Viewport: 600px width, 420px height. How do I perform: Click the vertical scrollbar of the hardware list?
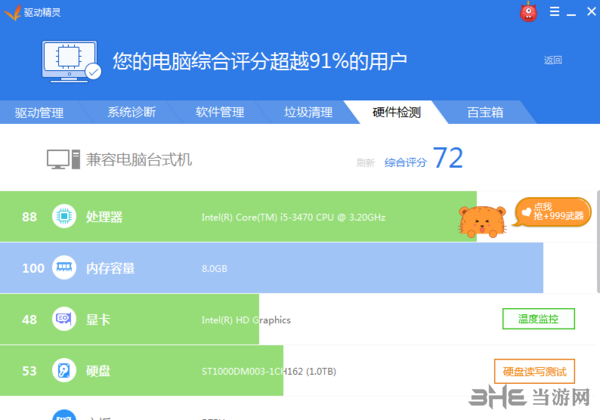[x=598, y=242]
